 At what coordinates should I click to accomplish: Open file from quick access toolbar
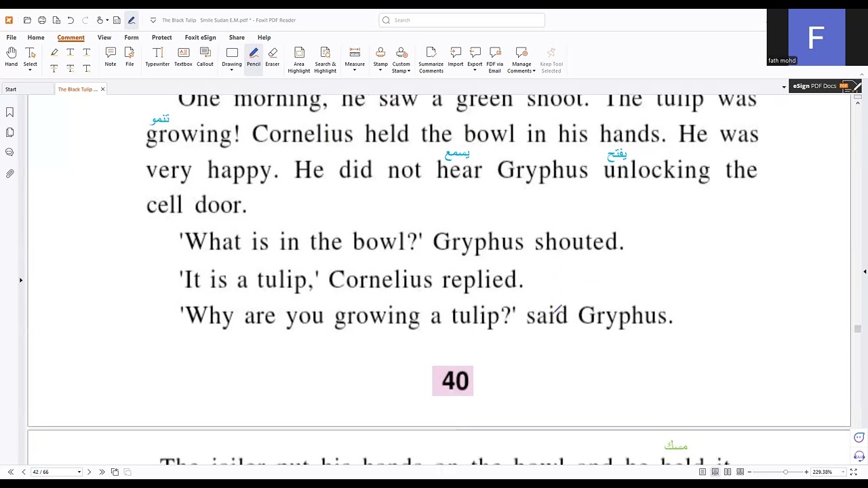pos(27,20)
